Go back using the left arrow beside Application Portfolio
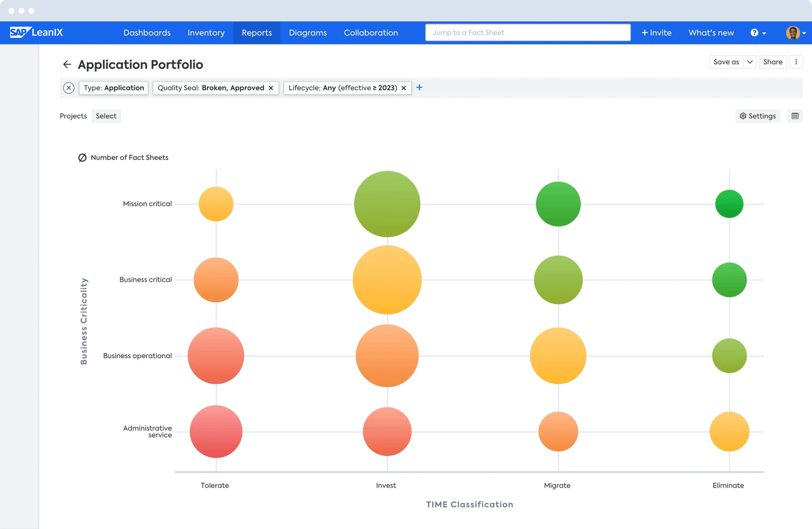Viewport: 812px width, 529px height. click(66, 64)
